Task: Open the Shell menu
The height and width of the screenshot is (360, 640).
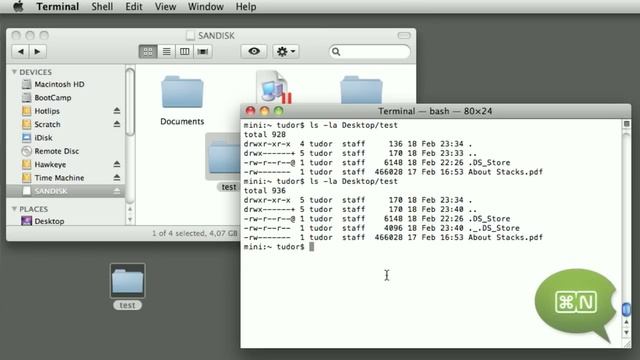Action: (102, 7)
